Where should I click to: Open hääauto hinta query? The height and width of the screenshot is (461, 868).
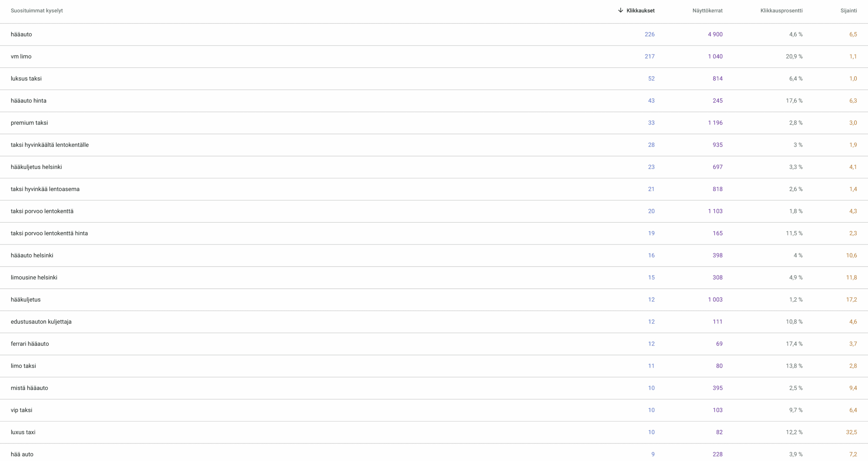(28, 100)
